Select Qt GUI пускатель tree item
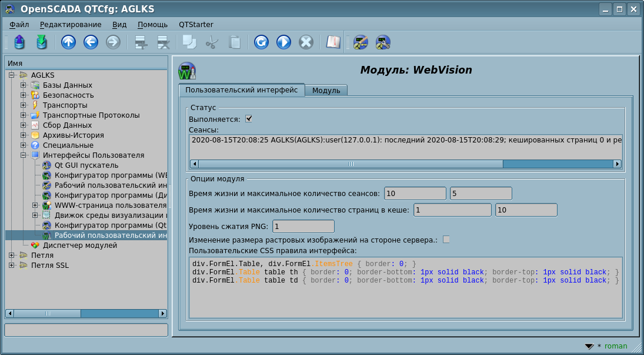Screen dimensions: 644x355 (x=86, y=165)
